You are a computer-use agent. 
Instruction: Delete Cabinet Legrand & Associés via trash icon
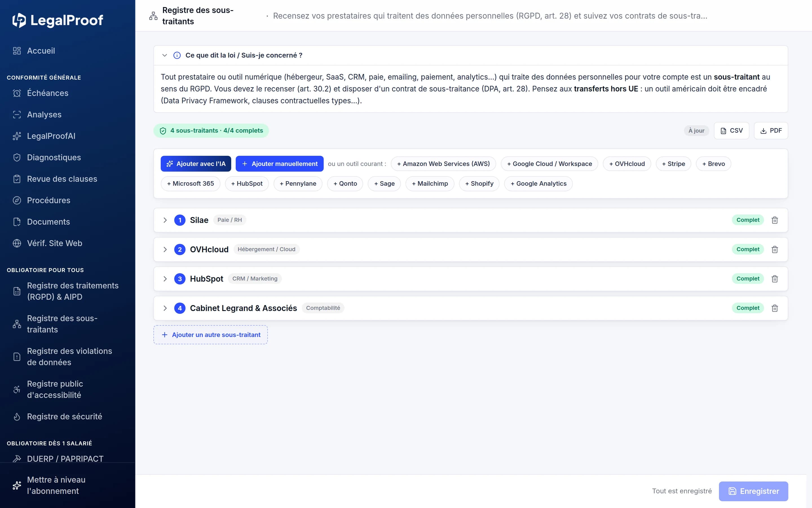coord(775,308)
